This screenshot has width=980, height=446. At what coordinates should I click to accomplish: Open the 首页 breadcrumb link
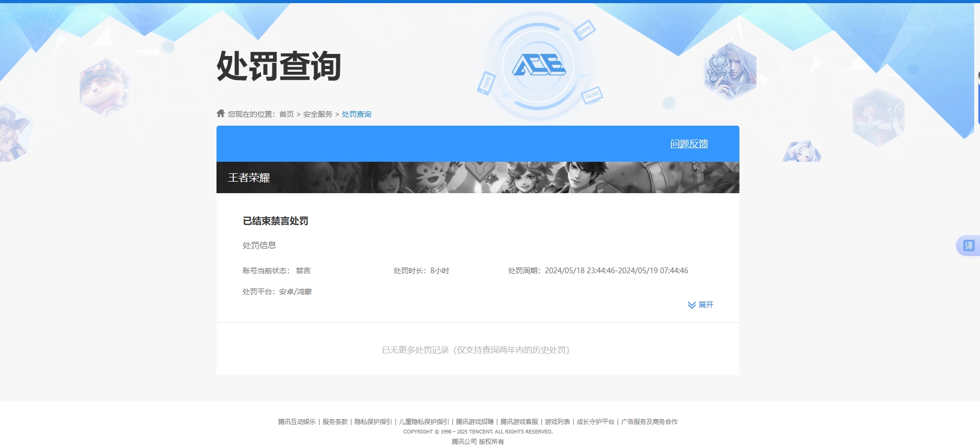pos(287,114)
